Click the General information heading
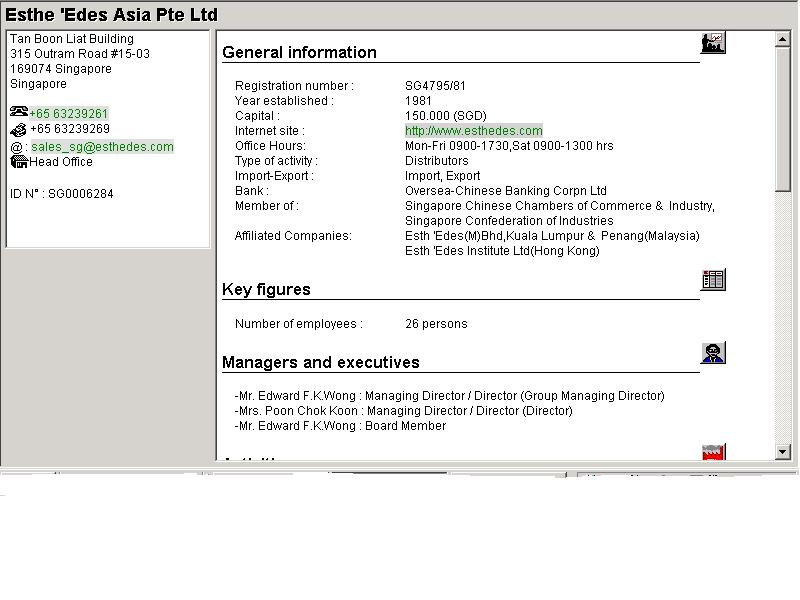The width and height of the screenshot is (800, 600). 299,53
